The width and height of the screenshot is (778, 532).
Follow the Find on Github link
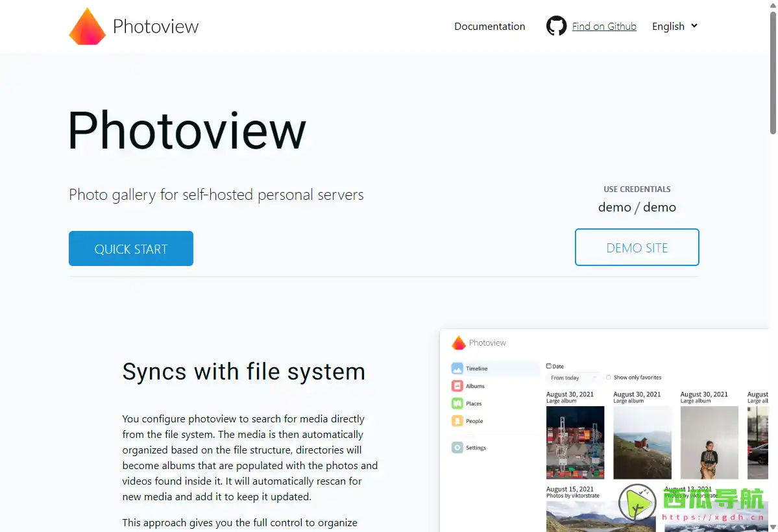tap(604, 26)
